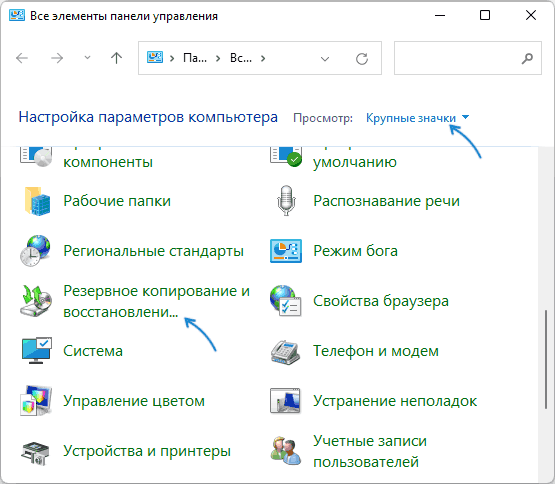Refresh the Control Panel view
Viewport: 555px width, 484px height.
tap(362, 58)
